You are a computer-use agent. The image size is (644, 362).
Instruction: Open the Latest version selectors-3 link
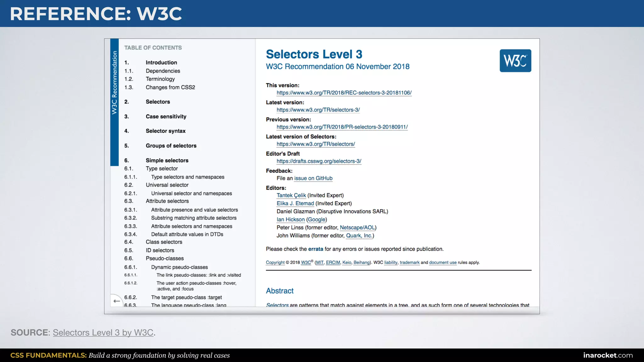point(318,110)
